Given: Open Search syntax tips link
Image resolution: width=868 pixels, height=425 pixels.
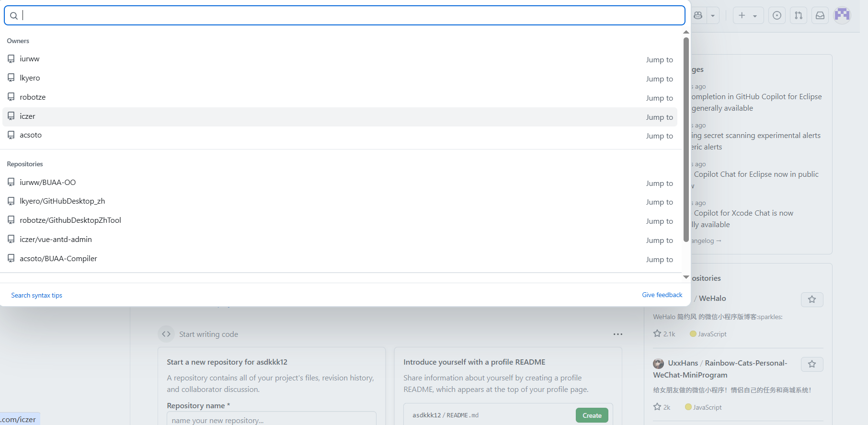Looking at the screenshot, I should coord(37,295).
